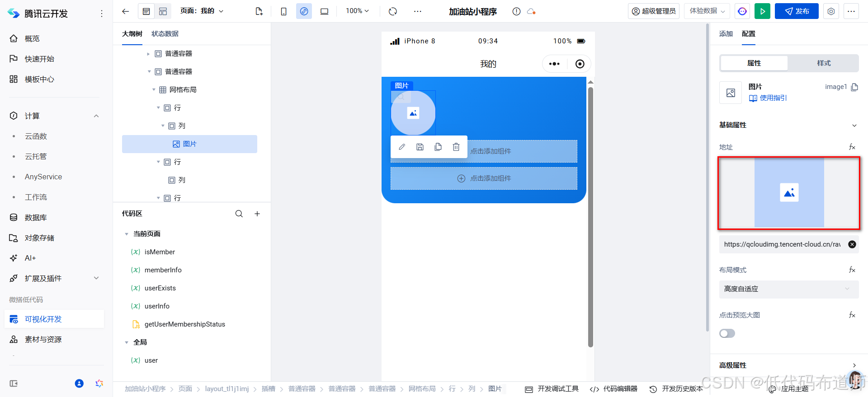
Task: Switch to the 添加 tab
Action: pos(726,34)
